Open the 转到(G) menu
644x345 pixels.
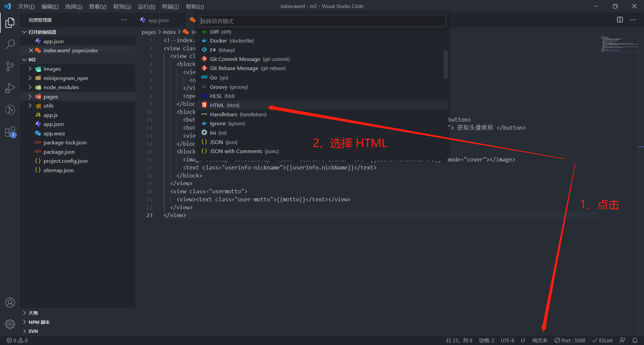pyautogui.click(x=122, y=6)
